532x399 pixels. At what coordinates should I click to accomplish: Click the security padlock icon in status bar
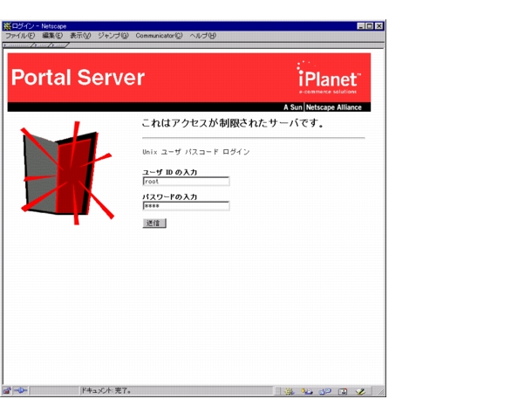coord(7,391)
